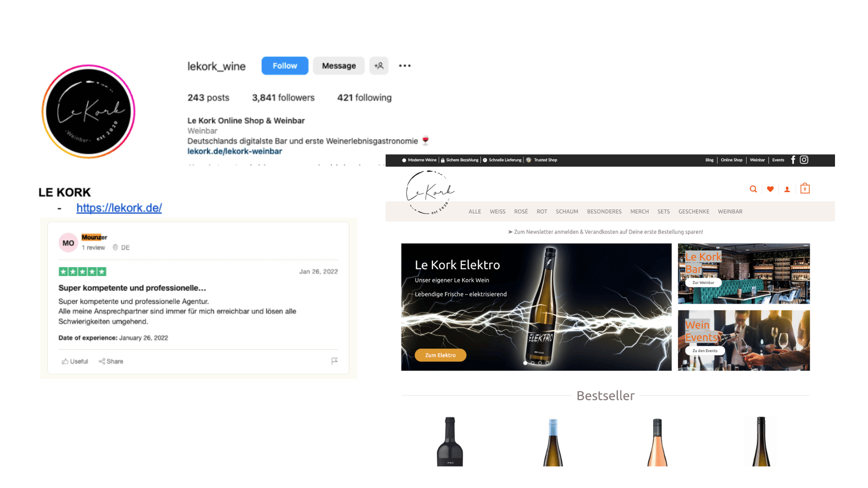Click the blue Follow button
Screen dimensions: 868x488
point(285,66)
